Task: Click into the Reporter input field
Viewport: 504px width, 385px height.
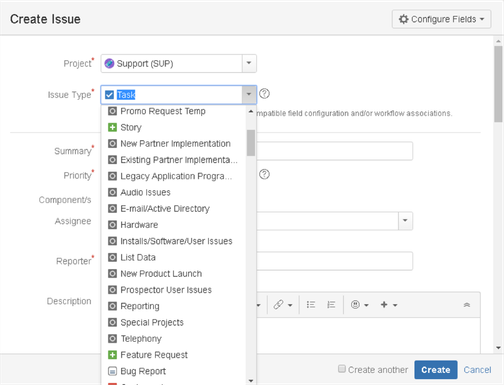Action: coord(334,261)
